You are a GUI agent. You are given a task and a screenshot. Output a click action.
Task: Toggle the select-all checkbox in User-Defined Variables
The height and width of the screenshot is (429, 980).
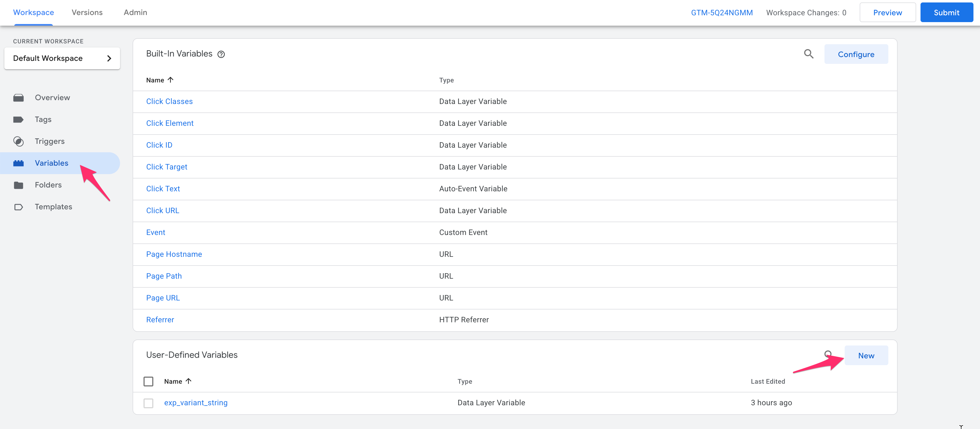(148, 381)
